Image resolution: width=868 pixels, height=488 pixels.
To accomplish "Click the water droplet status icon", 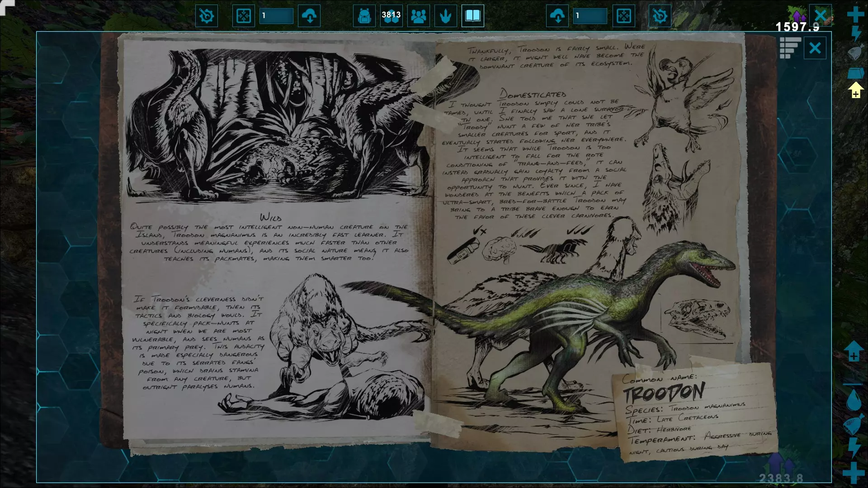I will coord(854,400).
